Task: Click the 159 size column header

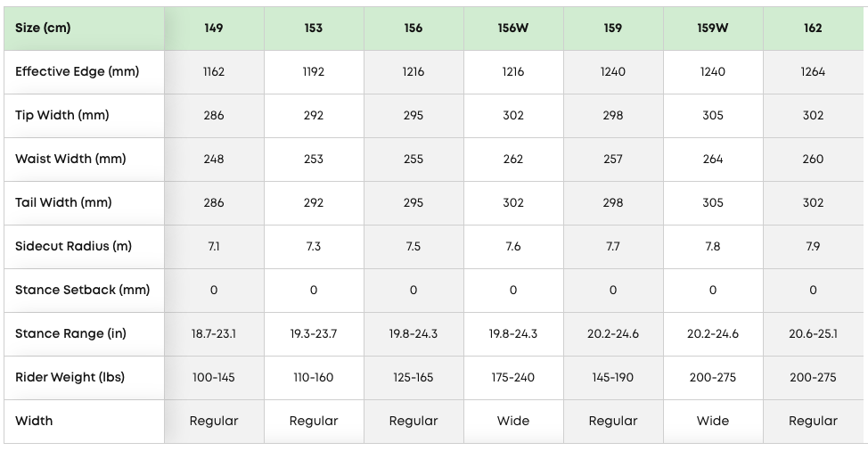Action: [613, 29]
